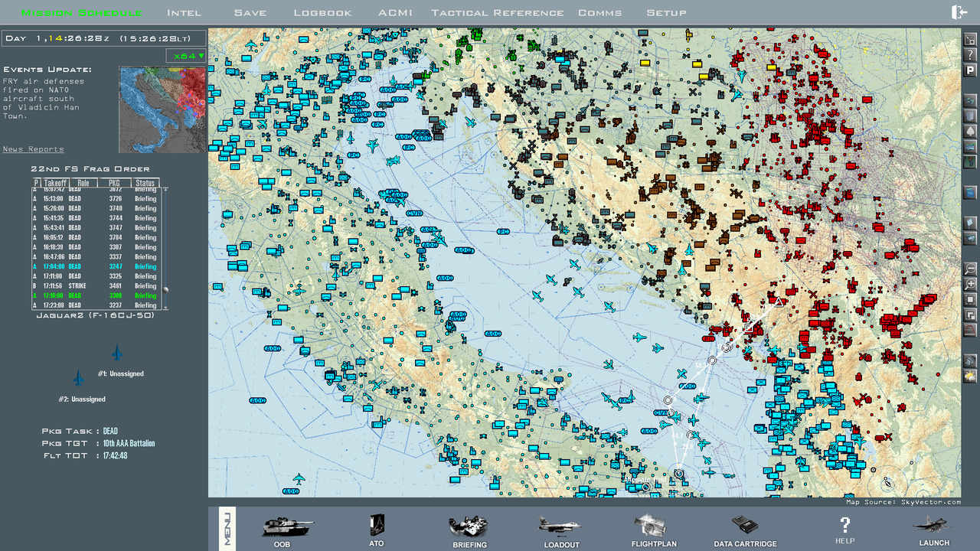Open the Comms menu
Image resolution: width=980 pixels, height=551 pixels.
600,13
